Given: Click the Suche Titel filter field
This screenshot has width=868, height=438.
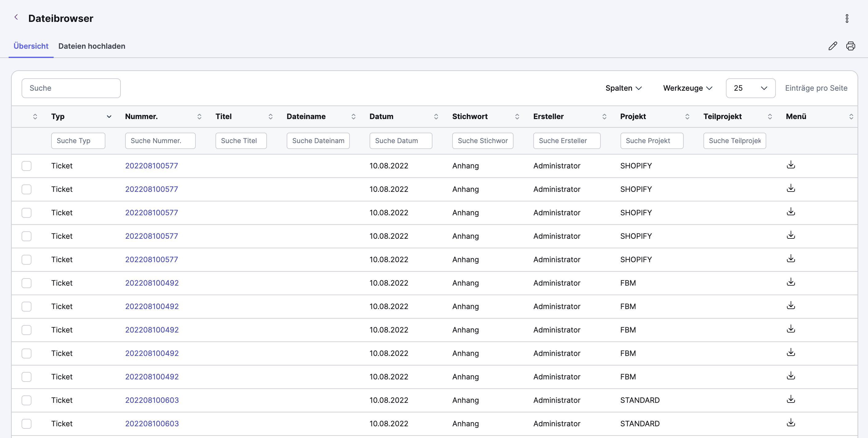Looking at the screenshot, I should point(241,141).
